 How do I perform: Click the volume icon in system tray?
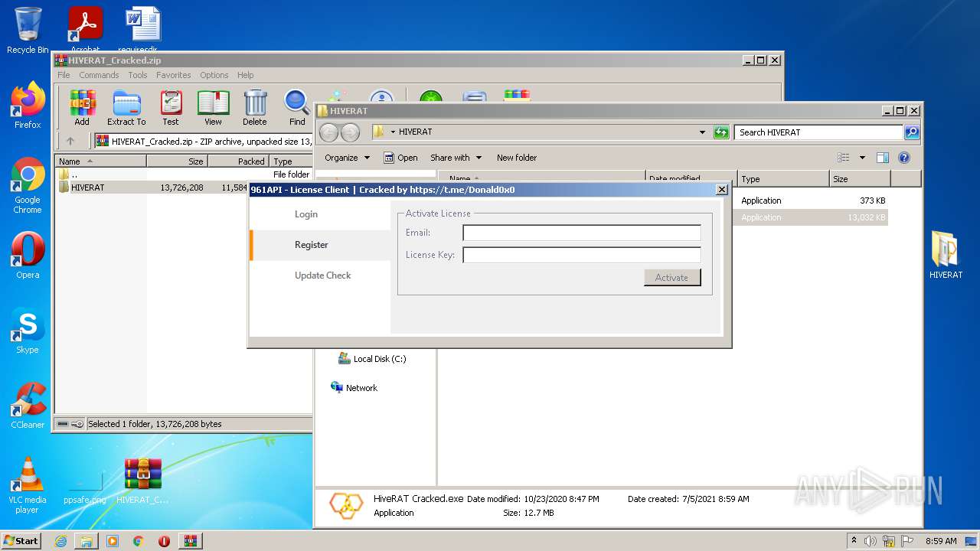pos(871,541)
